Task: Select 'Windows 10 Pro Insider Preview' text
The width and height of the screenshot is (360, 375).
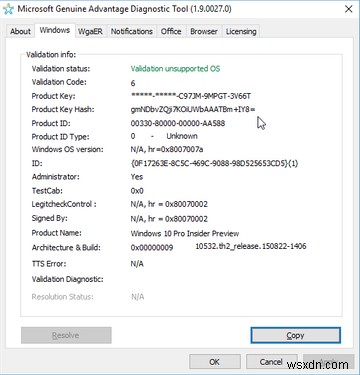Action: pos(185,233)
